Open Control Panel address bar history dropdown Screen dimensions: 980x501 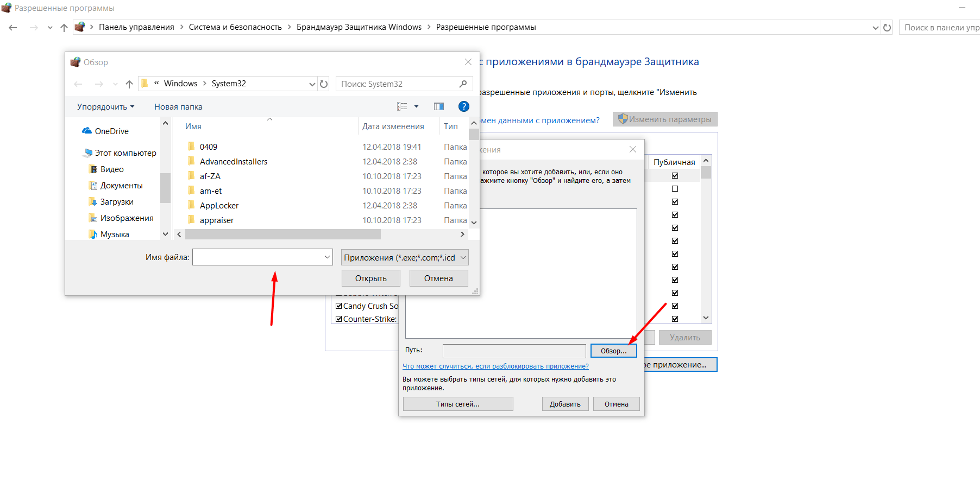pos(875,28)
